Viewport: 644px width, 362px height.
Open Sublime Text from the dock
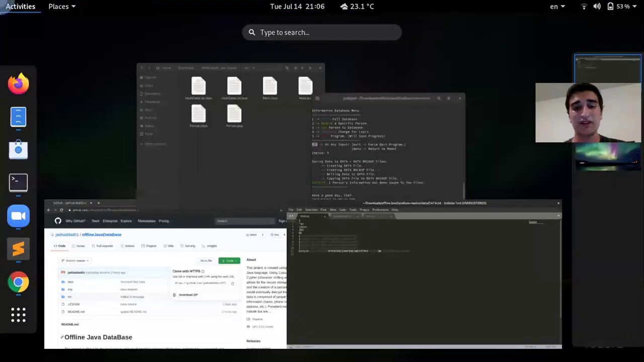[18, 249]
